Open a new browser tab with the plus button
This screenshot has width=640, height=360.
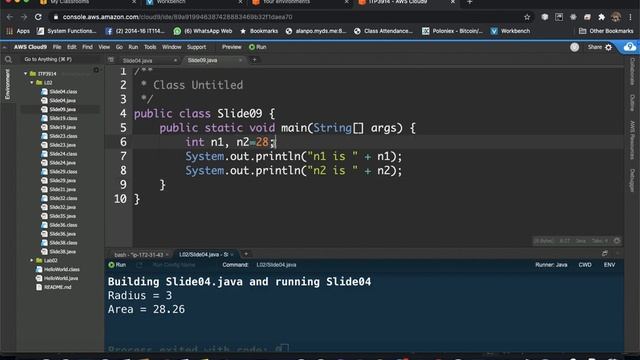click(x=469, y=2)
